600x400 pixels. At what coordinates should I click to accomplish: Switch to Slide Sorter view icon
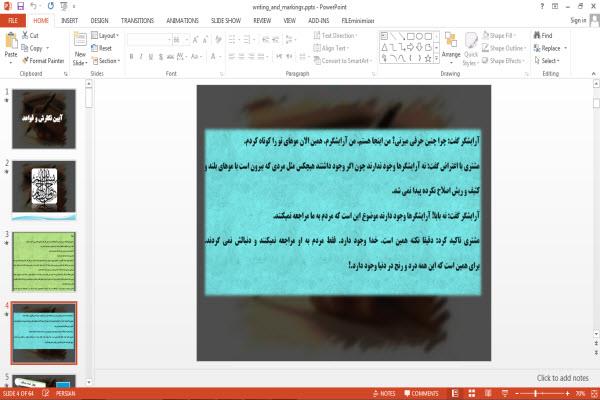pyautogui.click(x=471, y=393)
